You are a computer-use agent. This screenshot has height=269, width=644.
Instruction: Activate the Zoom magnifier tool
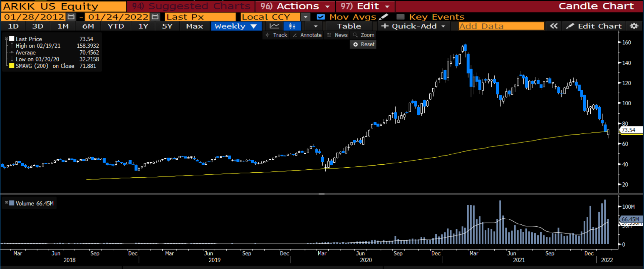364,35
